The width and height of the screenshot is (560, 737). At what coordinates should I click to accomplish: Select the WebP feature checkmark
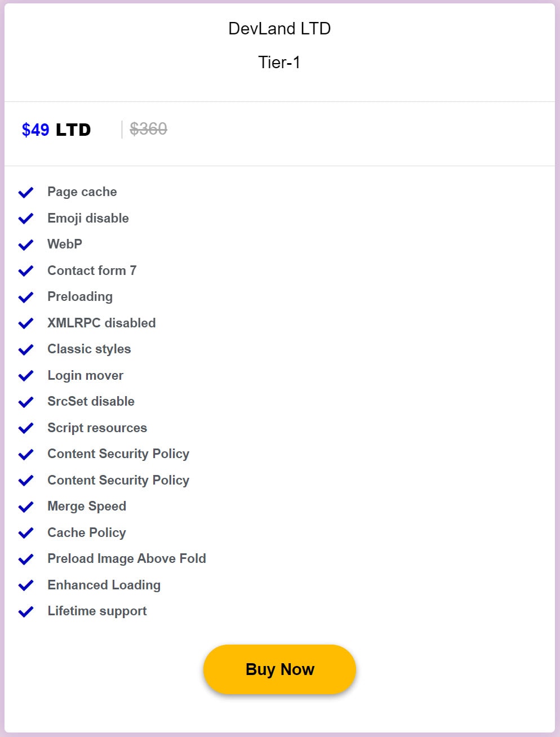pyautogui.click(x=26, y=245)
